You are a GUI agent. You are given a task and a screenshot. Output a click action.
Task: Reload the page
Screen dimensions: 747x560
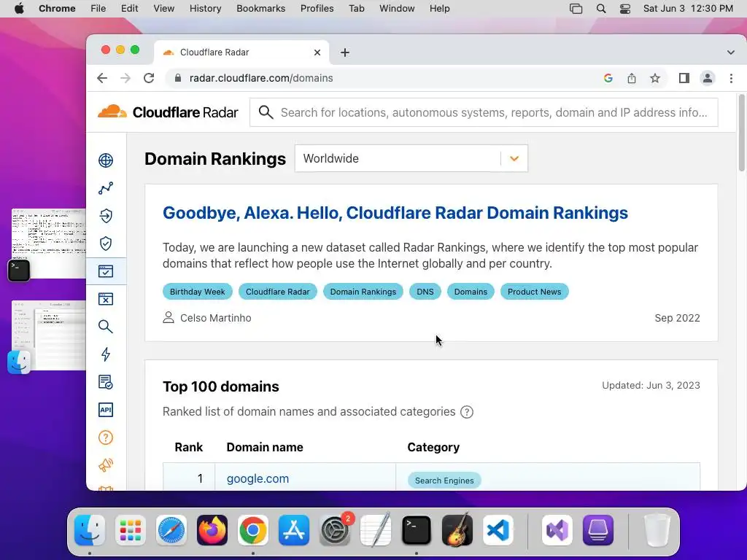(x=149, y=78)
